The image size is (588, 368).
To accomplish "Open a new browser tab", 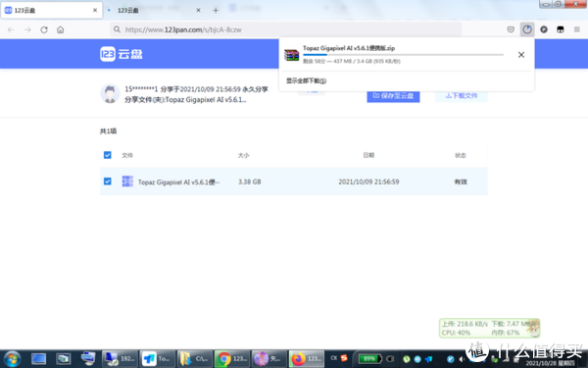I will 216,11.
